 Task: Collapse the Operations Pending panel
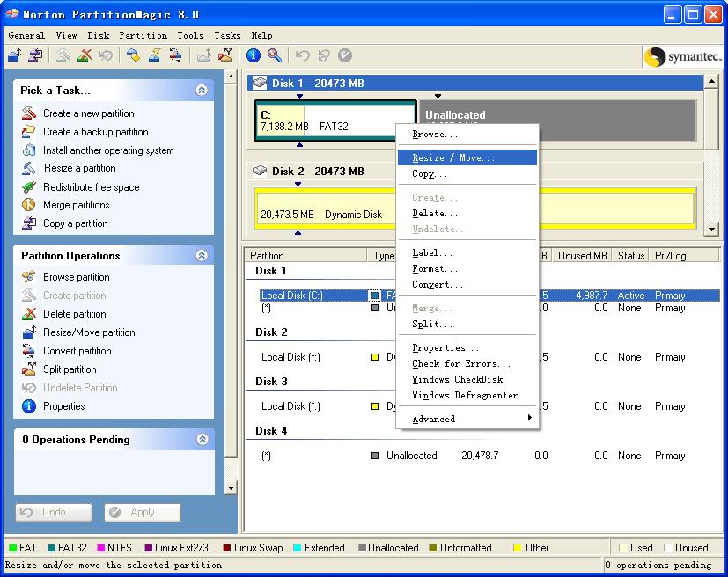click(x=202, y=439)
